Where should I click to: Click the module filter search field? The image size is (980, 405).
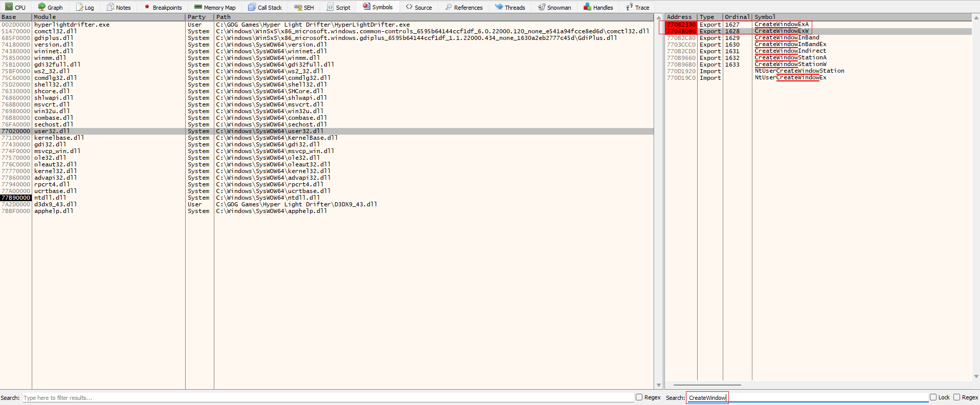tap(327, 398)
